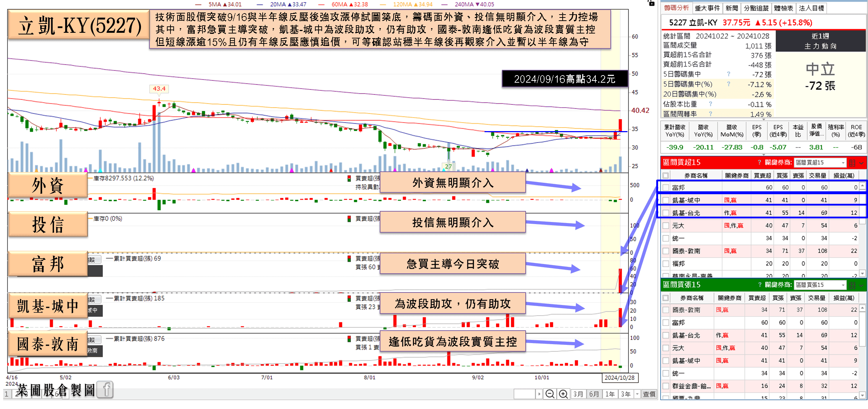This screenshot has height=409, width=868.
Task: Zoom out the chart with minus magnifier
Action: (550, 394)
